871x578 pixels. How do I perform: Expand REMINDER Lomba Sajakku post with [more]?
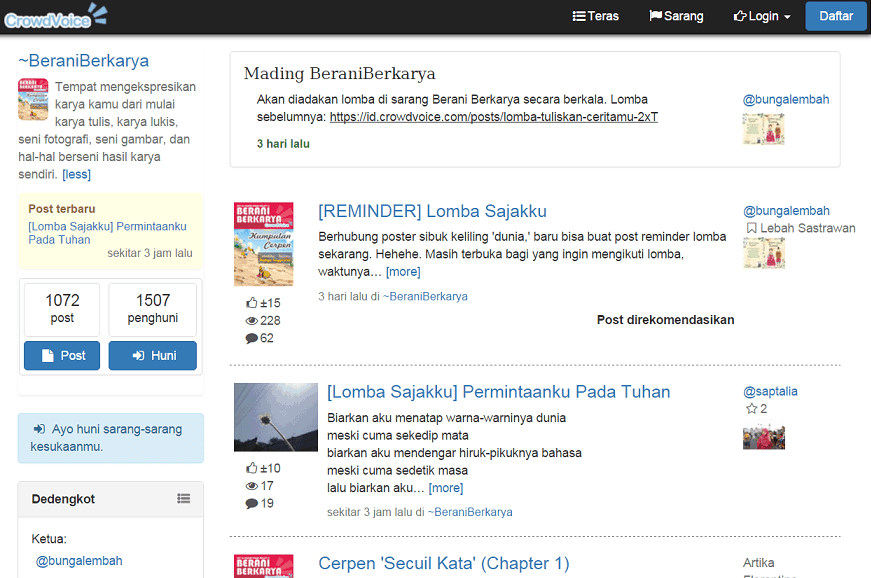(403, 272)
